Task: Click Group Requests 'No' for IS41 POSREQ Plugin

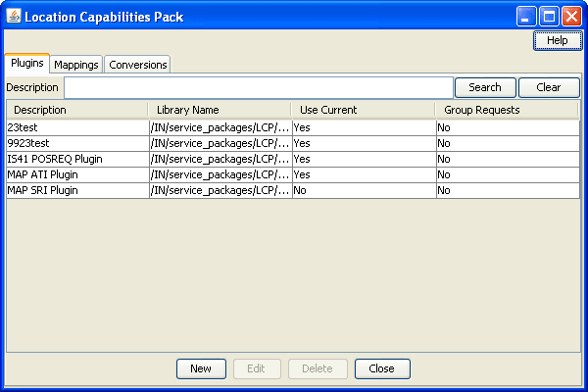Action: (x=508, y=159)
